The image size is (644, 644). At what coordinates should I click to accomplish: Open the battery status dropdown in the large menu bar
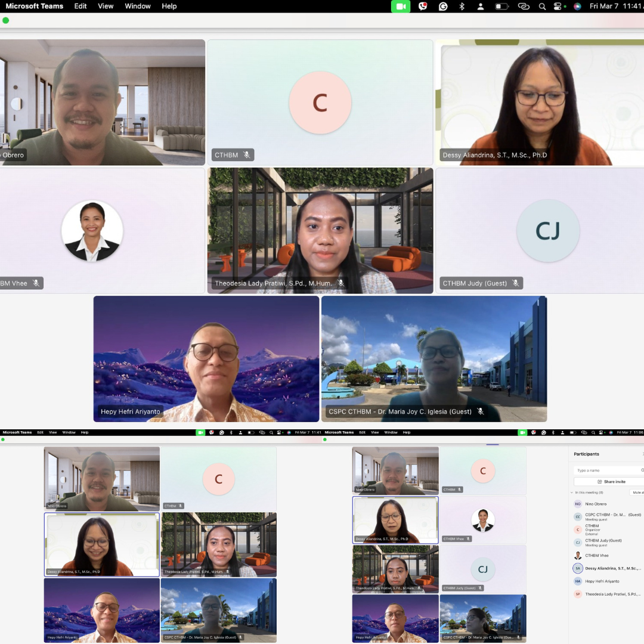coord(501,6)
